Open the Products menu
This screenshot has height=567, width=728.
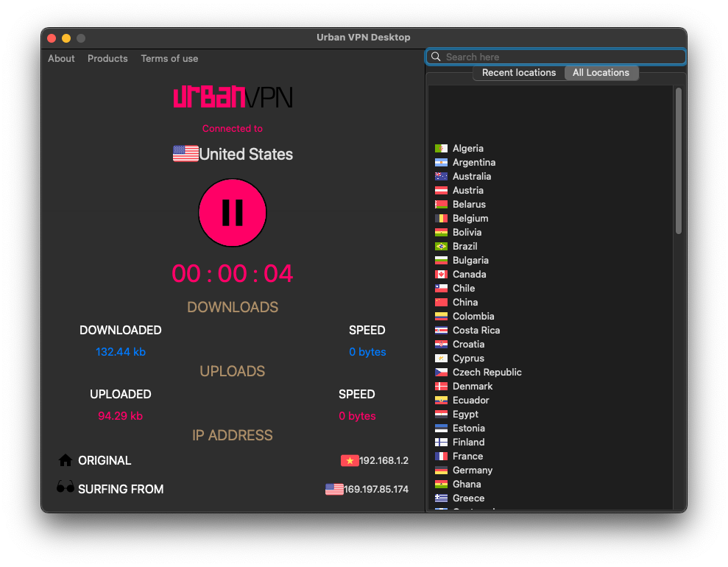(x=107, y=58)
